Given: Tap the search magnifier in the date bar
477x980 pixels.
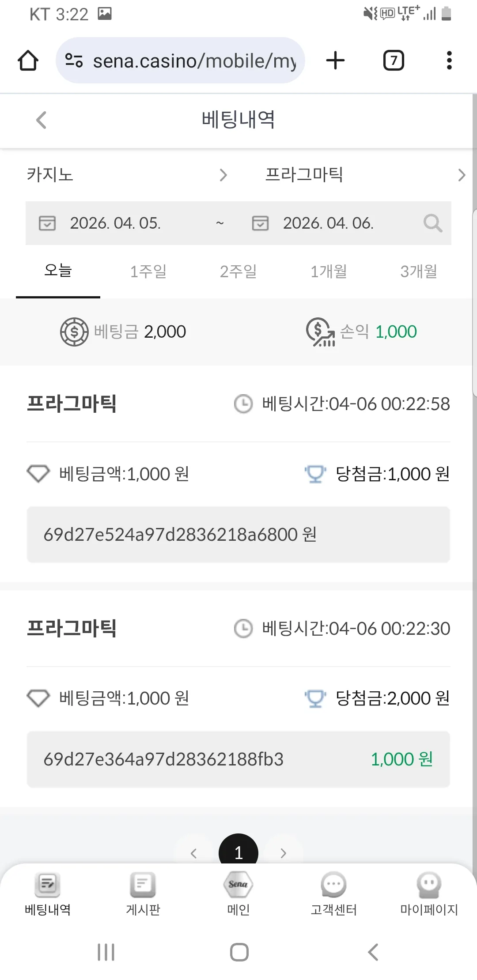Looking at the screenshot, I should coord(432,223).
